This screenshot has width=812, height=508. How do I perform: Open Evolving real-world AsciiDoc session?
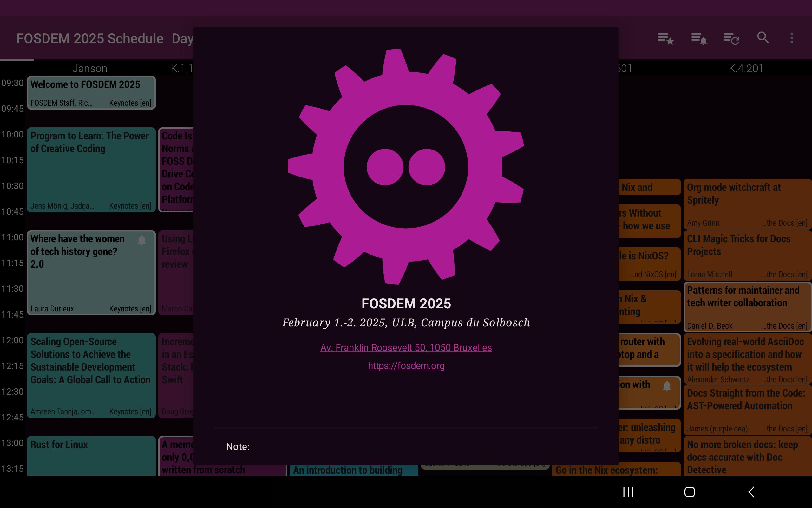coord(748,358)
